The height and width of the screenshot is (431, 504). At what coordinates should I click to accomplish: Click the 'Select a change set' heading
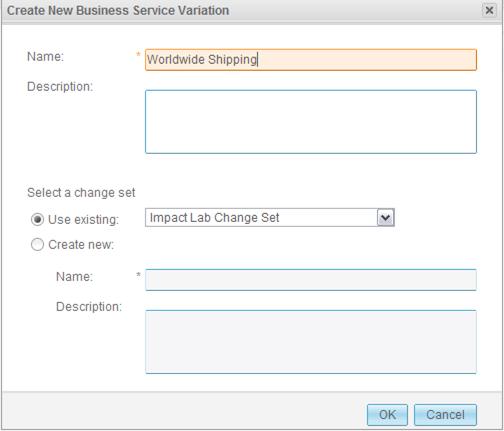point(81,193)
